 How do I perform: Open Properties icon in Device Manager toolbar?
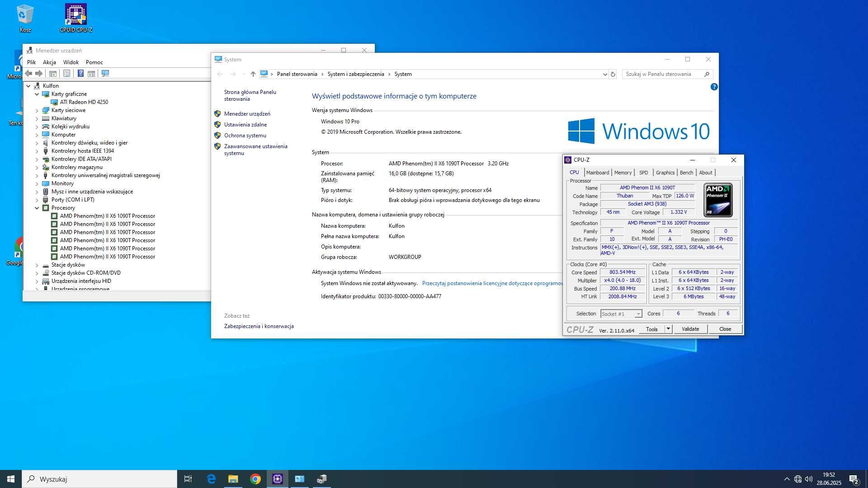point(66,73)
